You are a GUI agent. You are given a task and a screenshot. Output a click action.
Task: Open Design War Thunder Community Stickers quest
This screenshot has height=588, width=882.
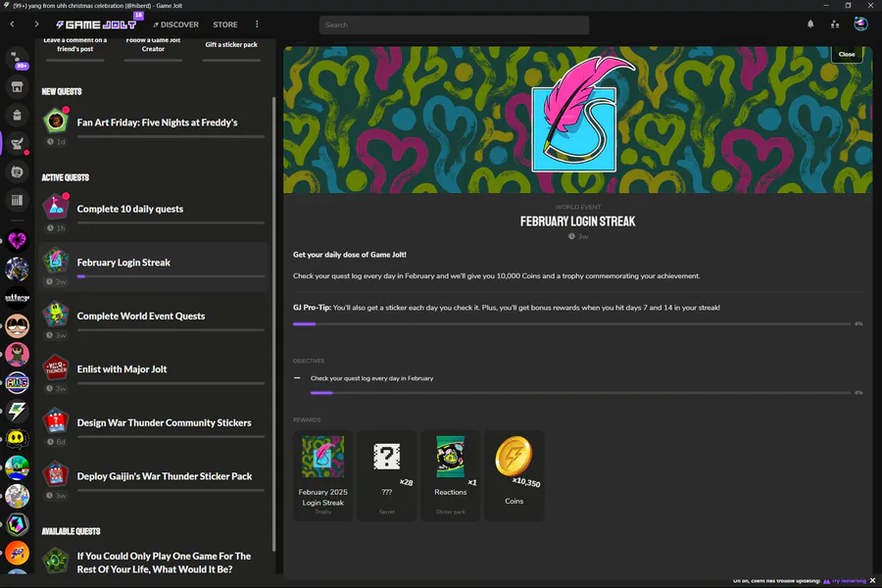[154, 427]
